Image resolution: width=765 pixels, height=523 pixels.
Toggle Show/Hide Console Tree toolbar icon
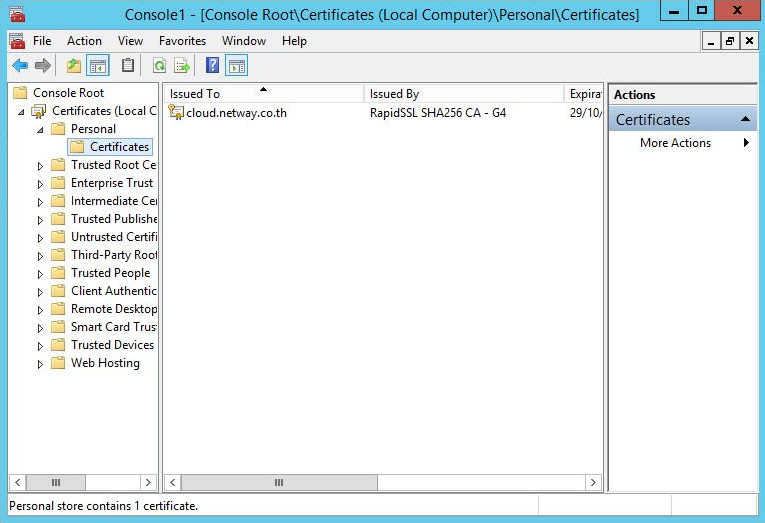pos(98,66)
